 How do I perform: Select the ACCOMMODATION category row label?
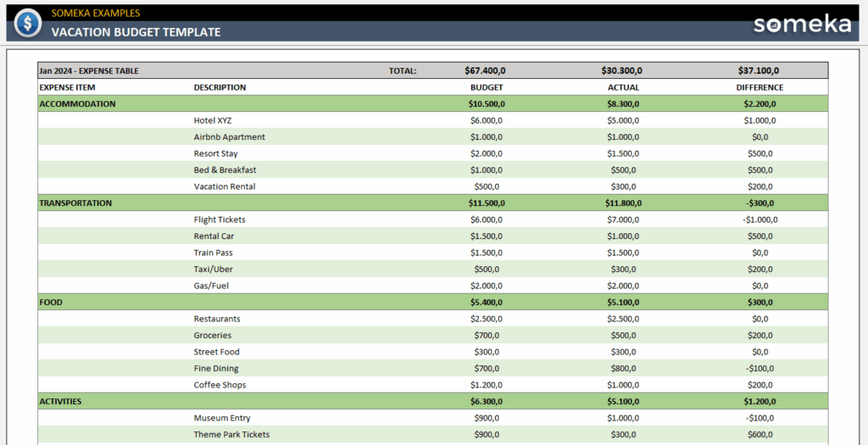pyautogui.click(x=77, y=104)
